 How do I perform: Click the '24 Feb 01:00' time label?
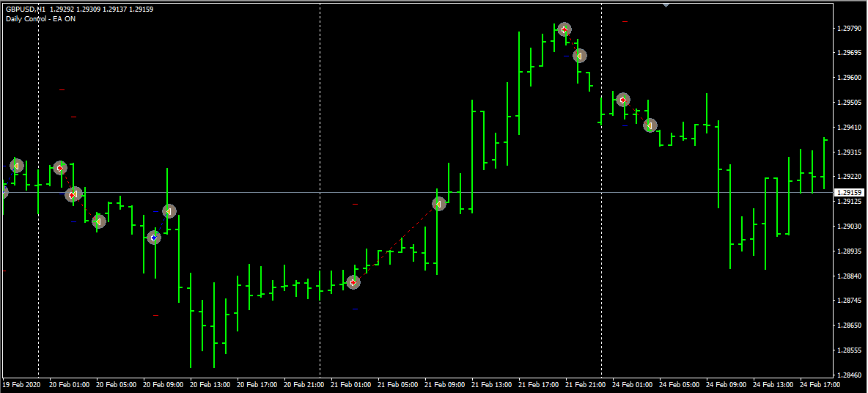632,384
